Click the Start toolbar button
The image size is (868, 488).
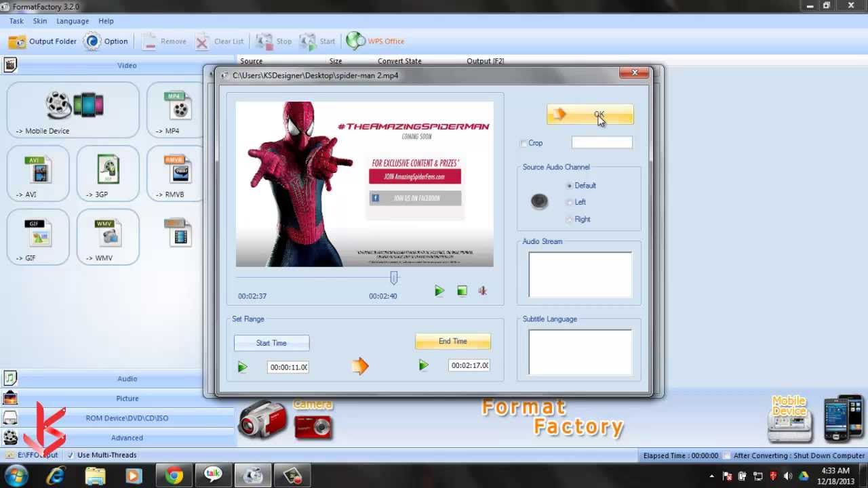point(317,41)
